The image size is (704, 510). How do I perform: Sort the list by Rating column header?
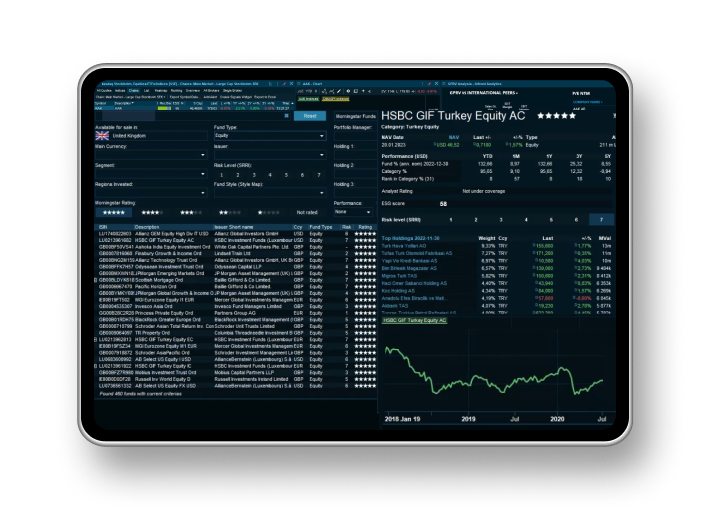pos(365,227)
